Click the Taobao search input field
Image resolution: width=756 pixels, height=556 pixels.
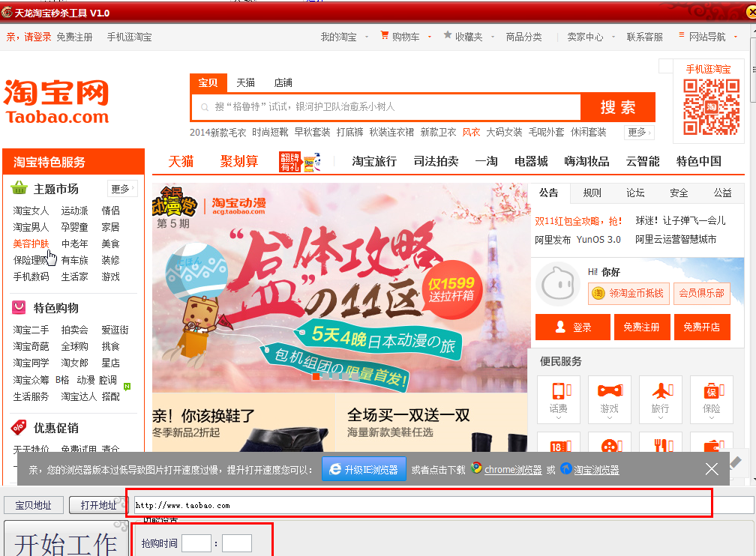(x=387, y=107)
